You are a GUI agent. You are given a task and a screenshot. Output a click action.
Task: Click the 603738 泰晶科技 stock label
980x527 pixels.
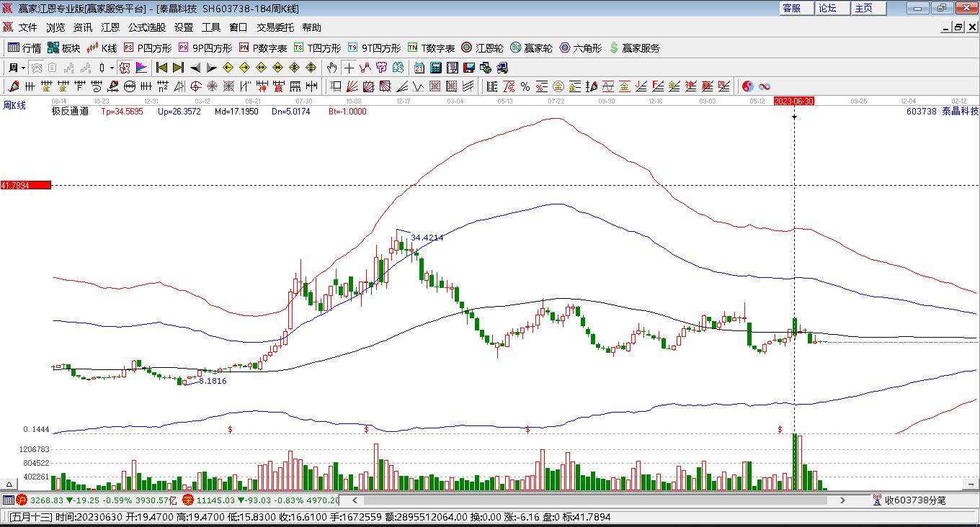tap(943, 112)
